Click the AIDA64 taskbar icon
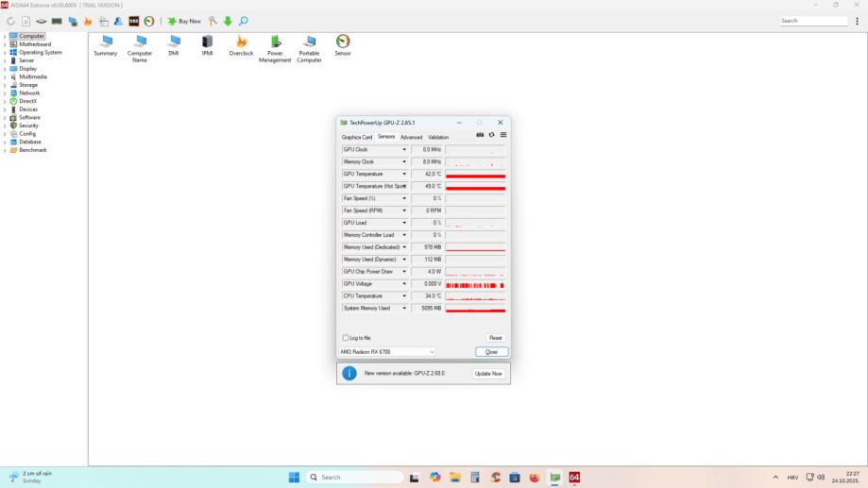Screen dimensions: 868x488 (574, 477)
